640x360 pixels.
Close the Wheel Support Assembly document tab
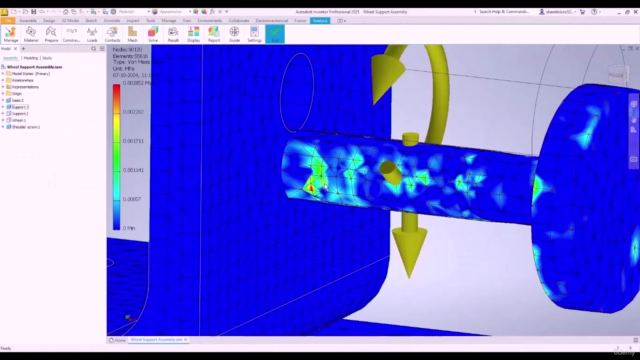click(x=186, y=340)
